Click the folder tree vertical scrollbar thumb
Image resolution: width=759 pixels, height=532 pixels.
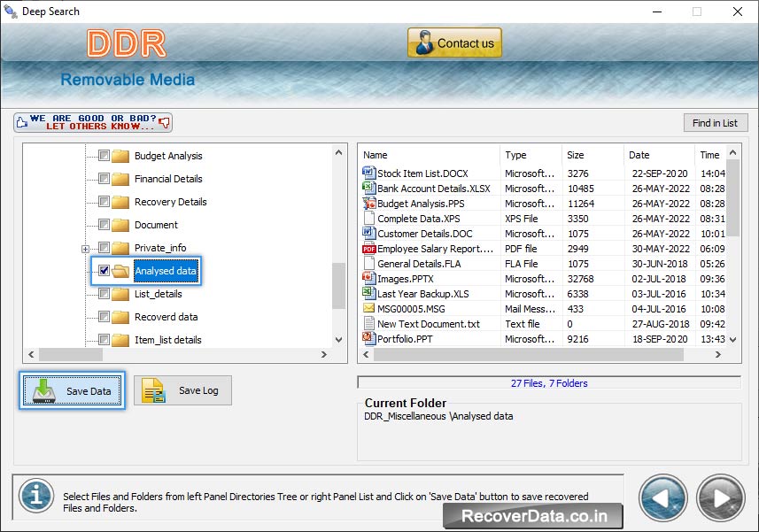339,286
